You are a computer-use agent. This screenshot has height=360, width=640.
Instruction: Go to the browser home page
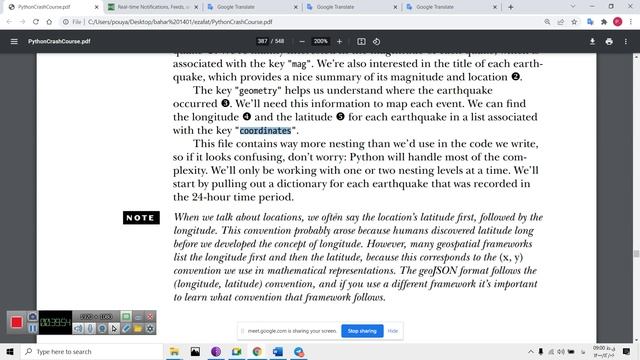(49, 22)
